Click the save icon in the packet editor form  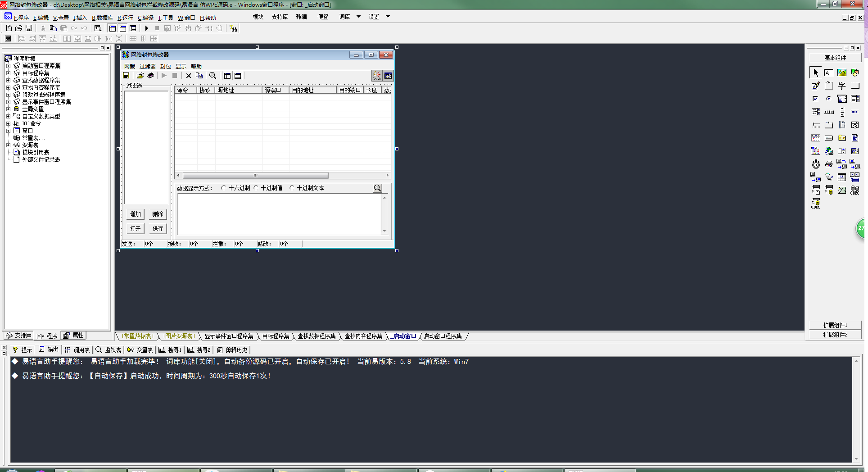pos(126,76)
